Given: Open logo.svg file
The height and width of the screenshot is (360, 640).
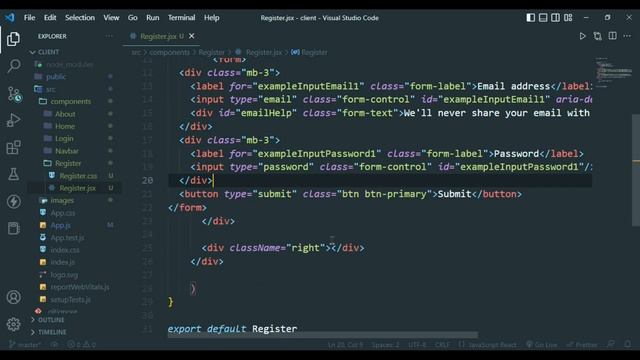Looking at the screenshot, I should coord(64,274).
